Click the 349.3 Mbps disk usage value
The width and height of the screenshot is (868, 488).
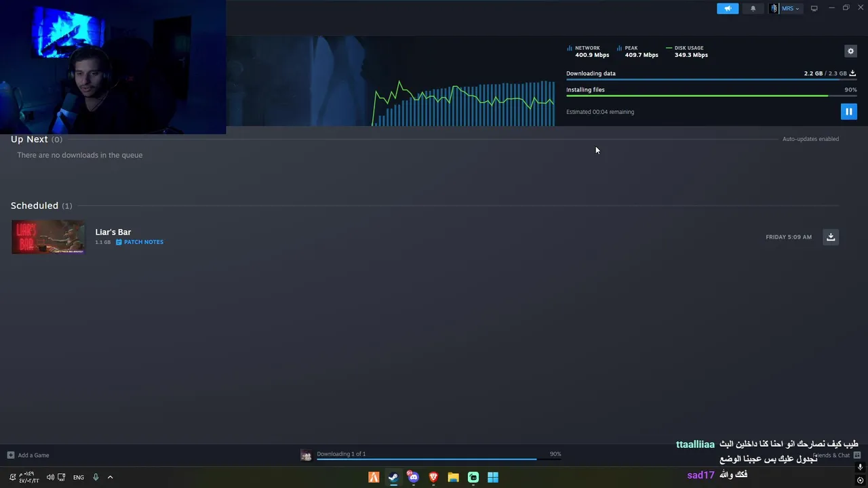point(691,55)
